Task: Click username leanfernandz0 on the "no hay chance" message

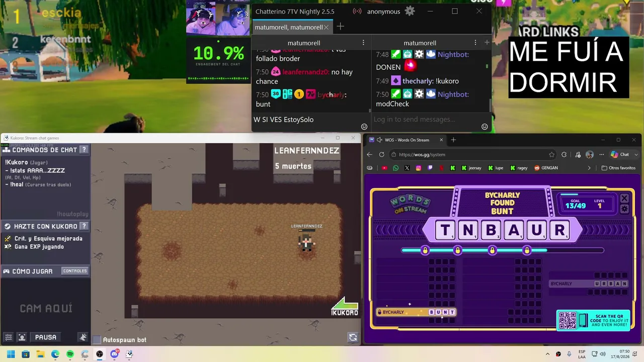Action: point(306,72)
